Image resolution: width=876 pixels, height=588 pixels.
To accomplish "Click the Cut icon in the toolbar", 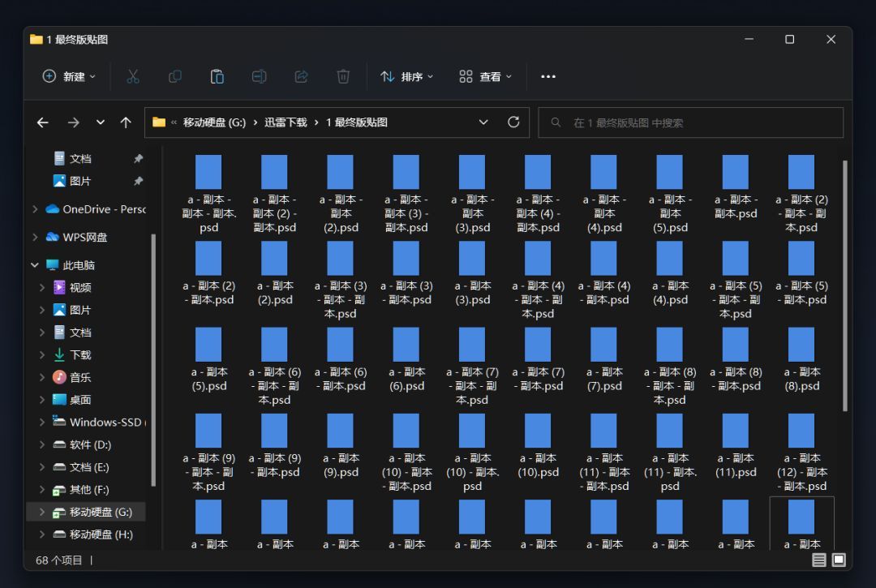I will tap(133, 76).
